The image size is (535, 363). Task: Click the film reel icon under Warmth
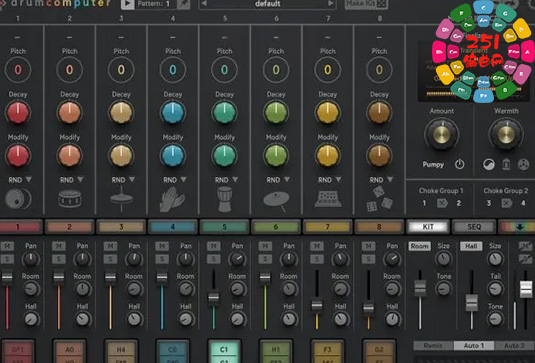523,164
